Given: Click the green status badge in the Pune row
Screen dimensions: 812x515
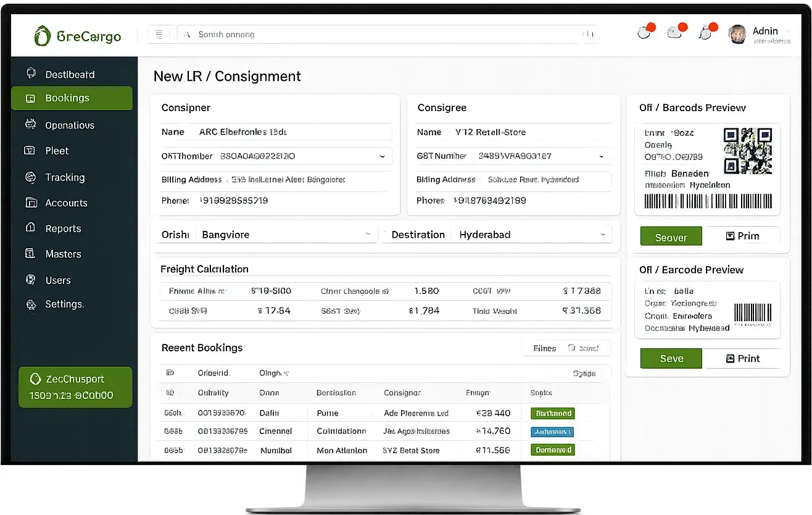Looking at the screenshot, I should pos(552,413).
